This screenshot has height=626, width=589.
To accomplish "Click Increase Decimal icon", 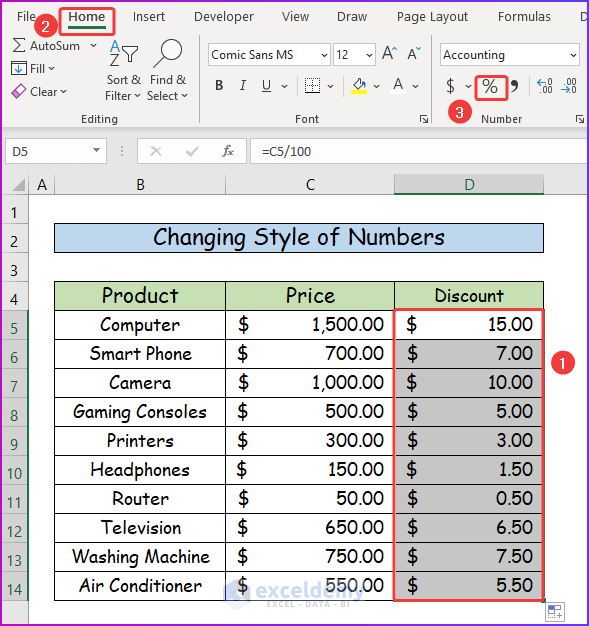I will coord(545,86).
